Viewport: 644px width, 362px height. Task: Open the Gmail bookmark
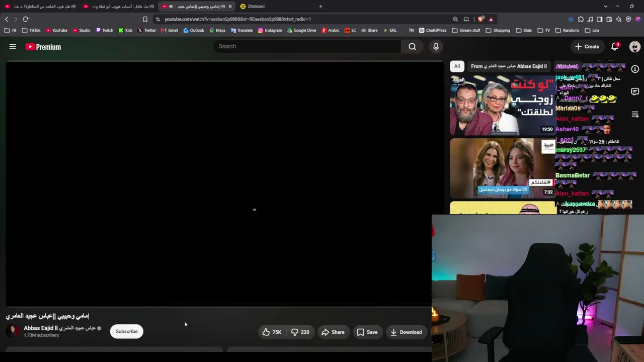tap(170, 30)
